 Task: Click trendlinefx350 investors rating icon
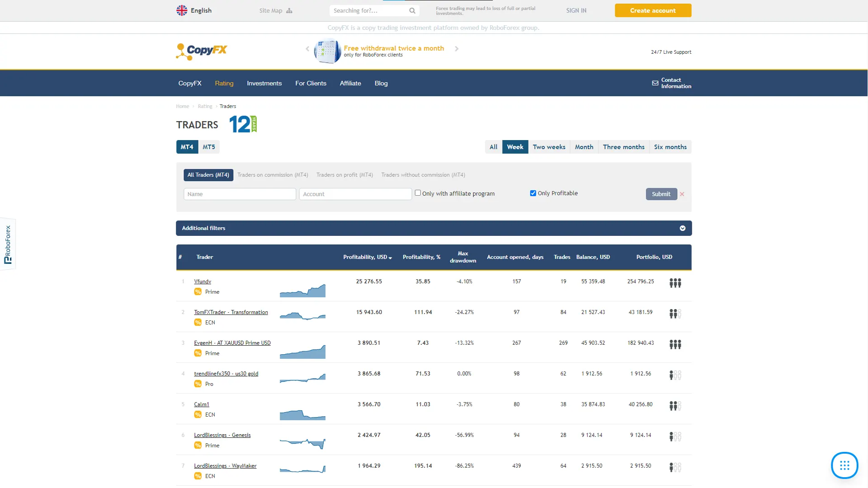coord(675,375)
